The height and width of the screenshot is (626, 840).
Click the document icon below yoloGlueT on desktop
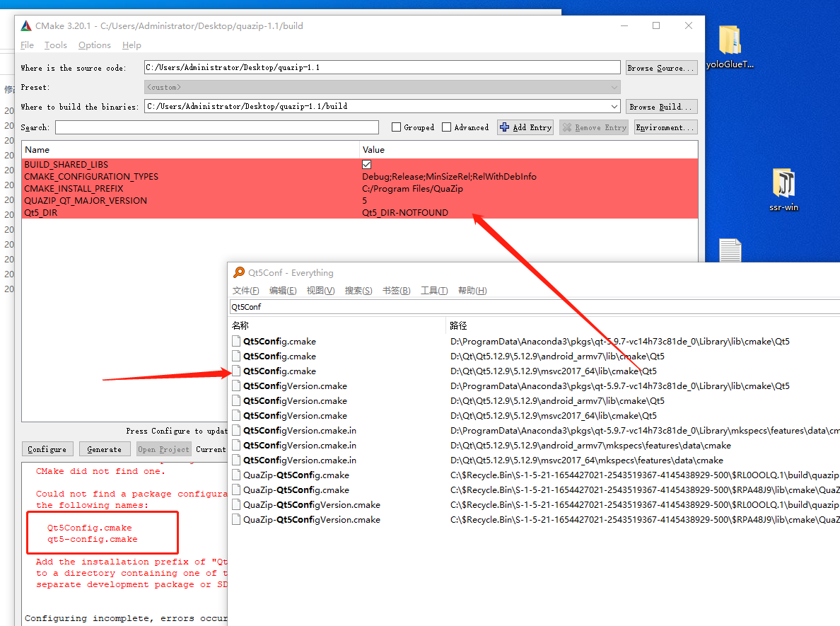[730, 249]
